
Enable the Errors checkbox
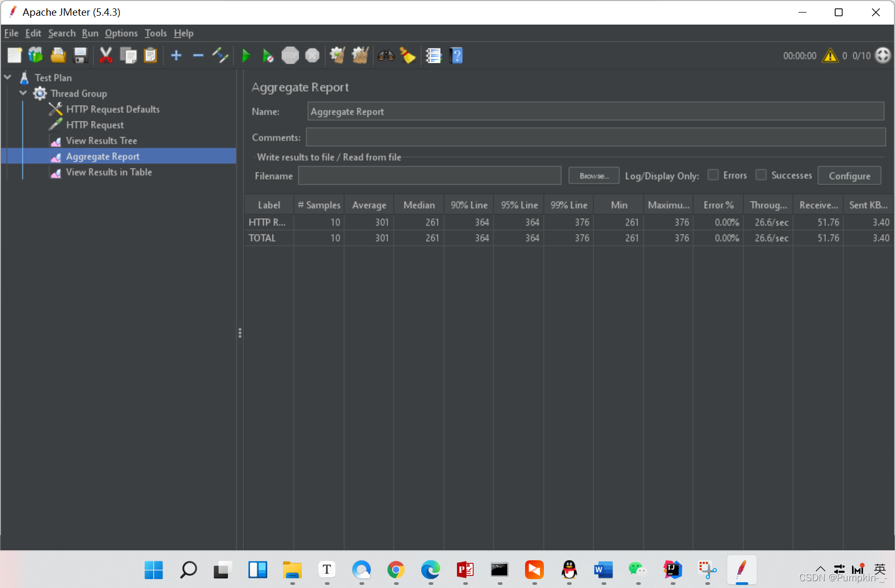713,175
